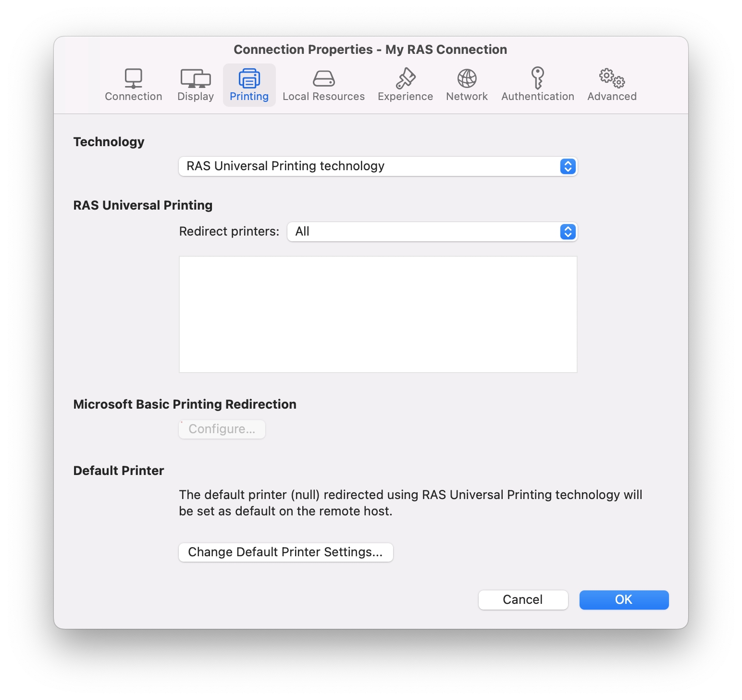Switch to tab labeled Local Resources
Screen dimensions: 742x700
coord(323,97)
